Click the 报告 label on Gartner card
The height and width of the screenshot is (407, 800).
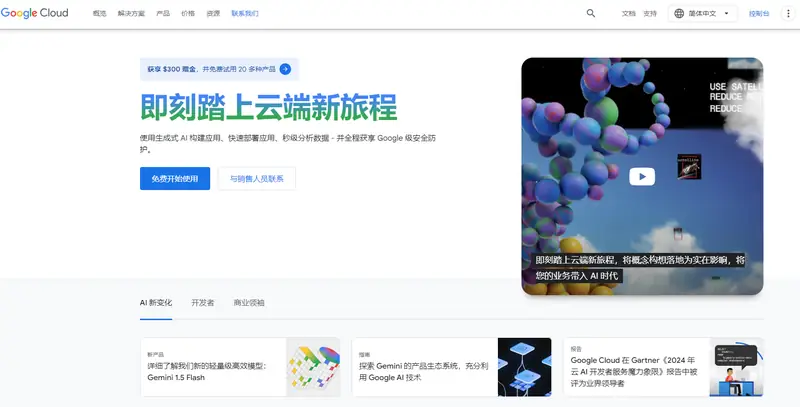576,349
